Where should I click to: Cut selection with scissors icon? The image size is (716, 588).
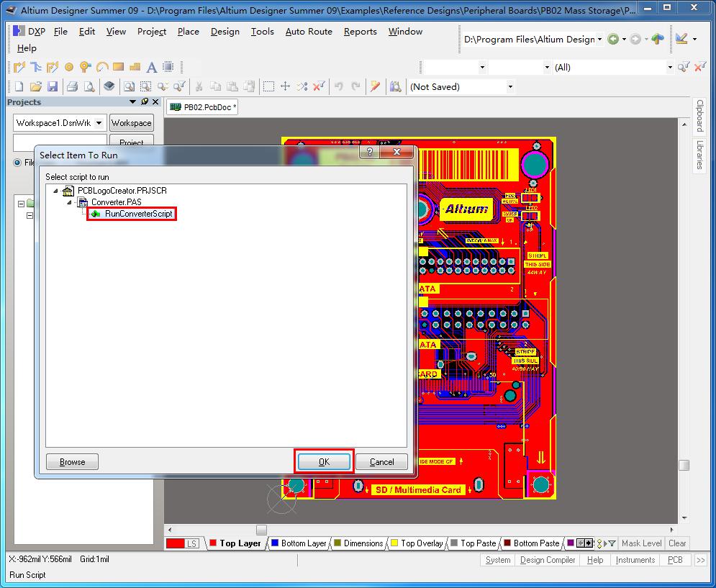[199, 86]
